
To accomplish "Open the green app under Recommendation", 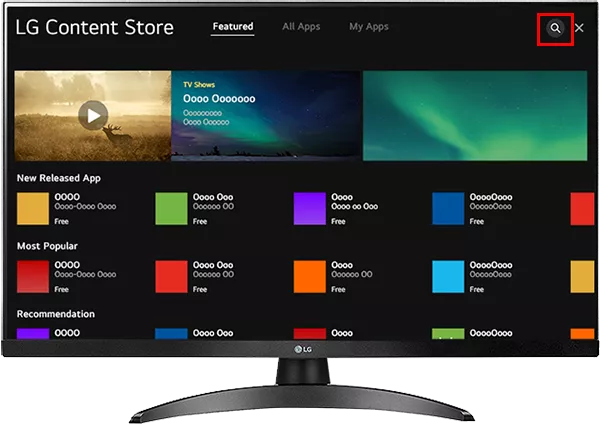I will [x=448, y=333].
